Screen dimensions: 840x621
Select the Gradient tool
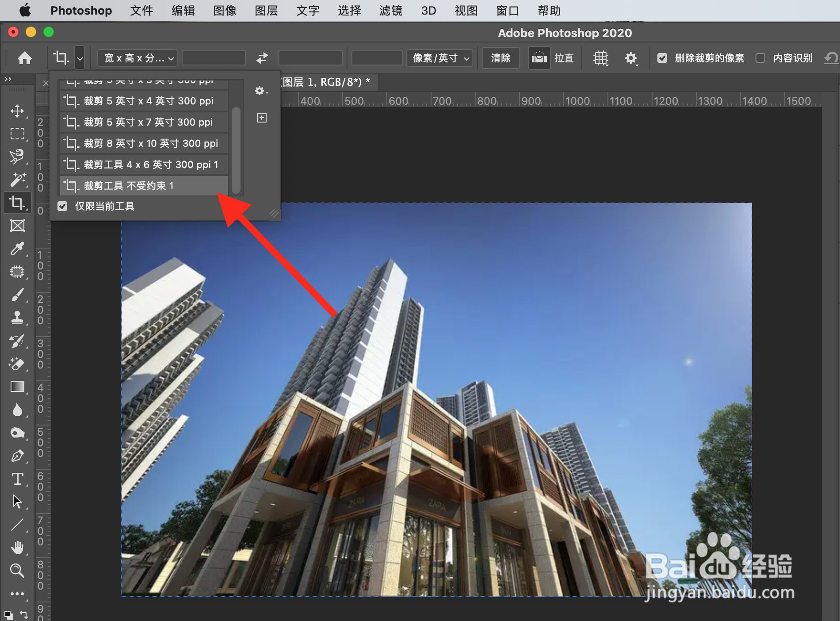(x=17, y=387)
